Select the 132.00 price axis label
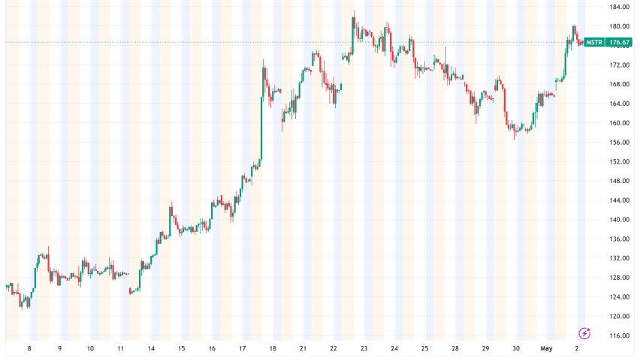Image resolution: width=640 pixels, height=364 pixels. (619, 258)
